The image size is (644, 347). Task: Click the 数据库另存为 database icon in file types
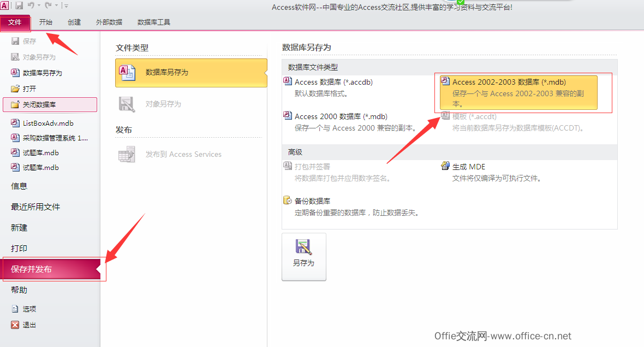pyautogui.click(x=127, y=72)
